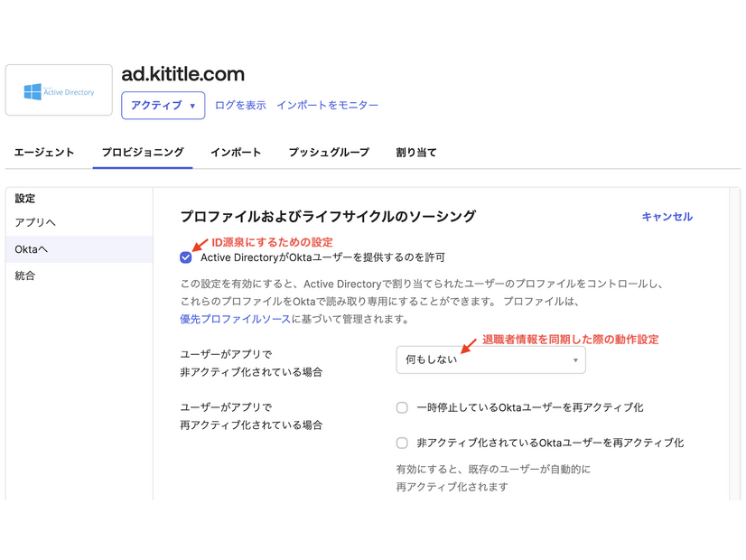
Task: Enable 非アクティブ化されているOktaユーザーを再アクティブ化
Action: [401, 443]
